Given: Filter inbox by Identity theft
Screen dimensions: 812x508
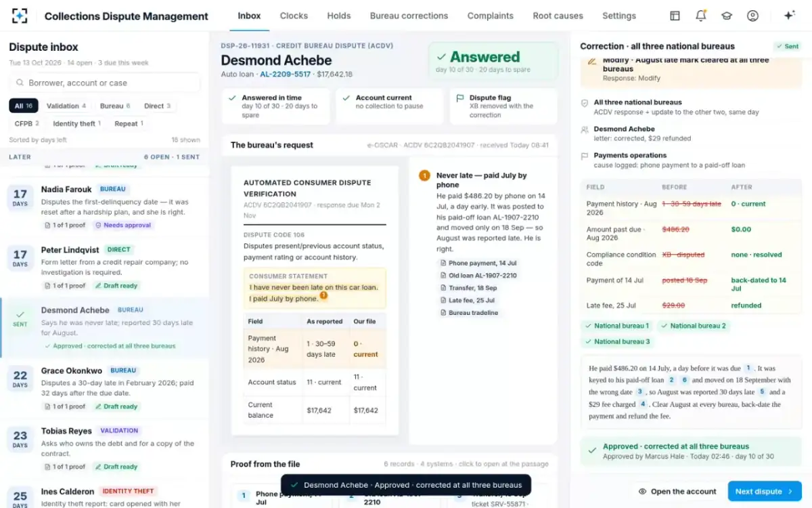Looking at the screenshot, I should (77, 124).
